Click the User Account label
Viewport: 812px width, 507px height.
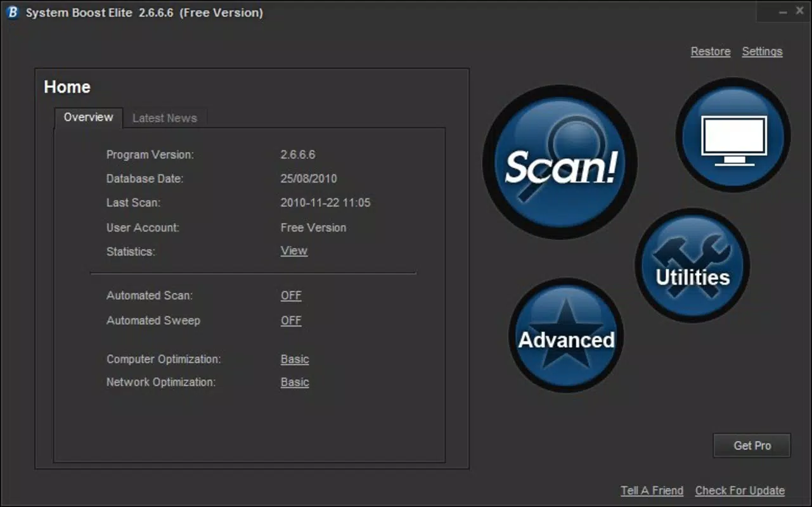pos(143,228)
